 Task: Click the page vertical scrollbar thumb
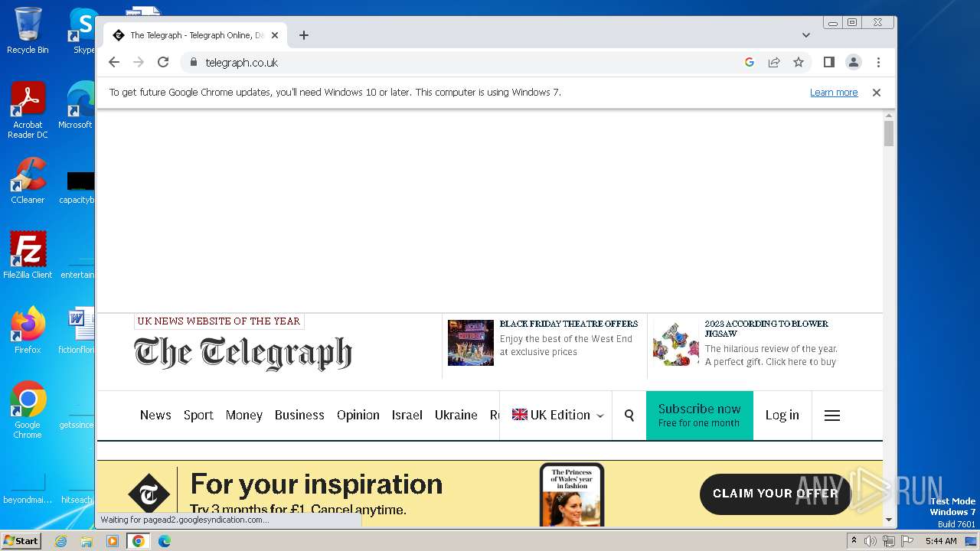(889, 133)
